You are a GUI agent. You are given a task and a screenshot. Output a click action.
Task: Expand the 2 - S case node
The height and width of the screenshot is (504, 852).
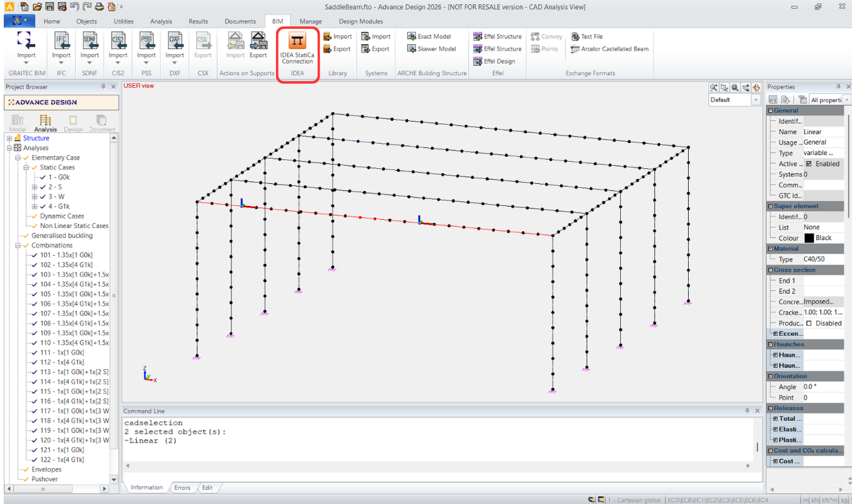tap(35, 187)
